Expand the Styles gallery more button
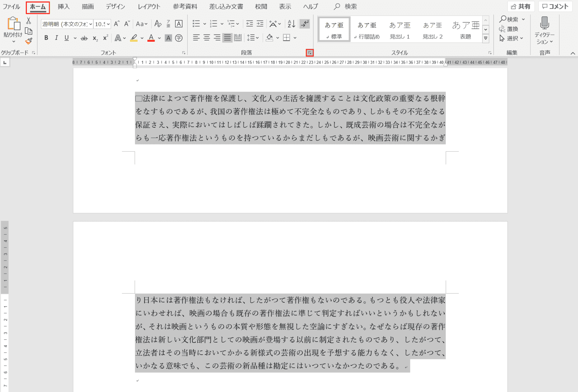This screenshot has height=392, width=578. click(486, 38)
